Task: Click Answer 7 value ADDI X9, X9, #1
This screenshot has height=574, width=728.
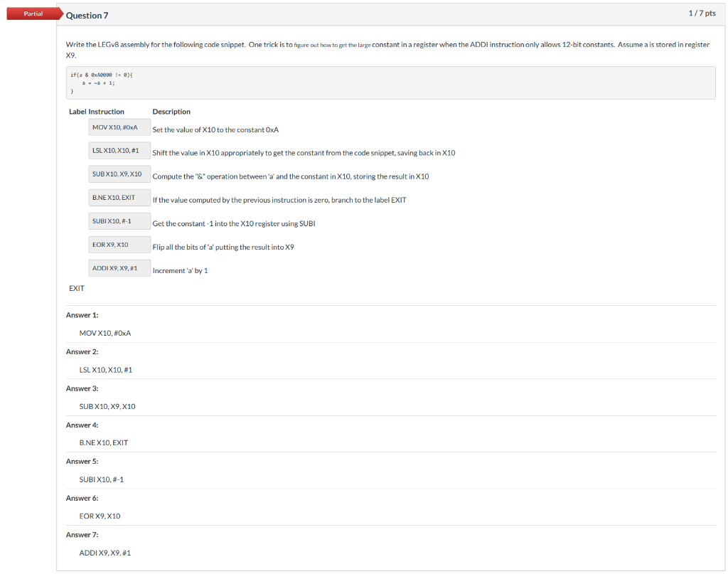Action: click(105, 553)
